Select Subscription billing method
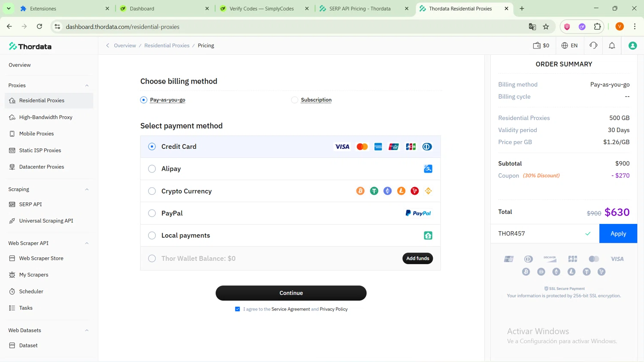Viewport: 644px width, 362px height. tap(295, 100)
